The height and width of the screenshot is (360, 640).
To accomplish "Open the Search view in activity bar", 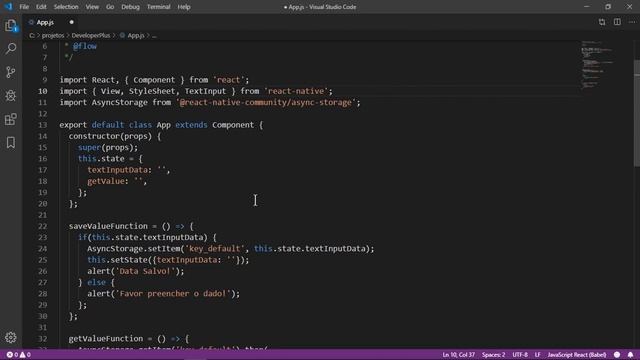I will (x=11, y=49).
